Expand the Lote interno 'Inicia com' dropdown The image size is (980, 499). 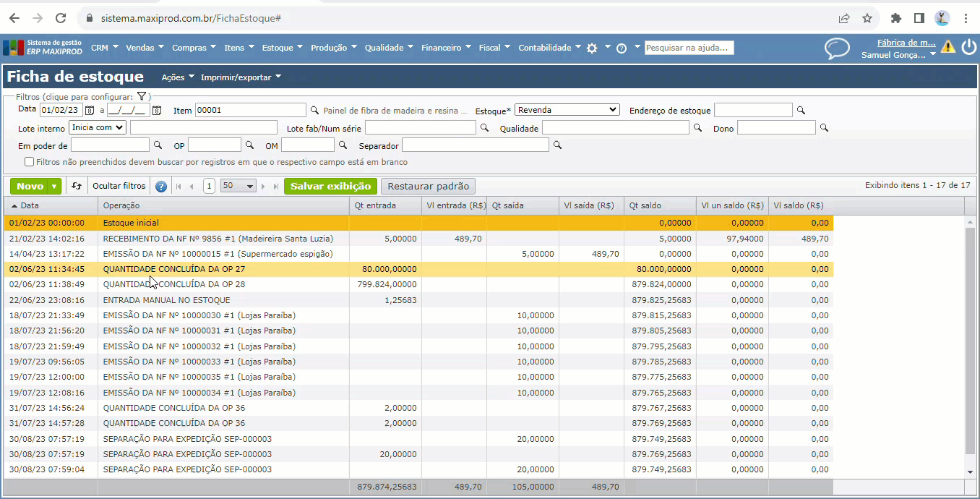coord(98,127)
